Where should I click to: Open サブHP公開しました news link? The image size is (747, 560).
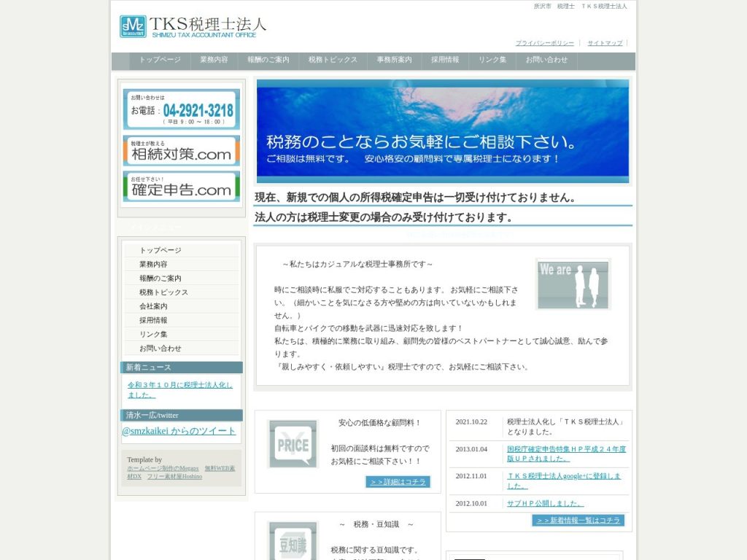(545, 503)
